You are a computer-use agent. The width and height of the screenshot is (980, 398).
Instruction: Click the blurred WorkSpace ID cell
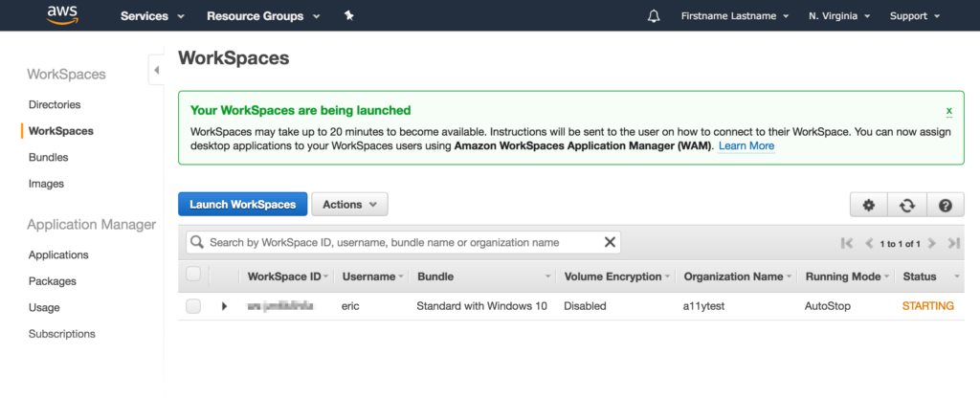280,306
